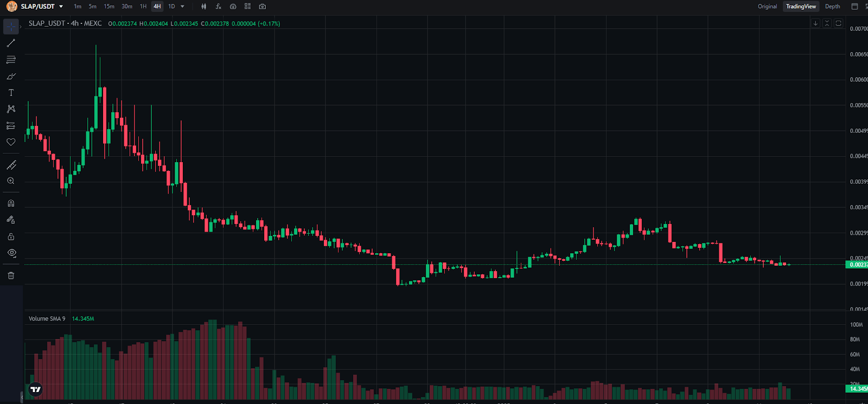Viewport: 868px width, 404px height.
Task: Open the extra timeframes dropdown arrow
Action: (182, 7)
